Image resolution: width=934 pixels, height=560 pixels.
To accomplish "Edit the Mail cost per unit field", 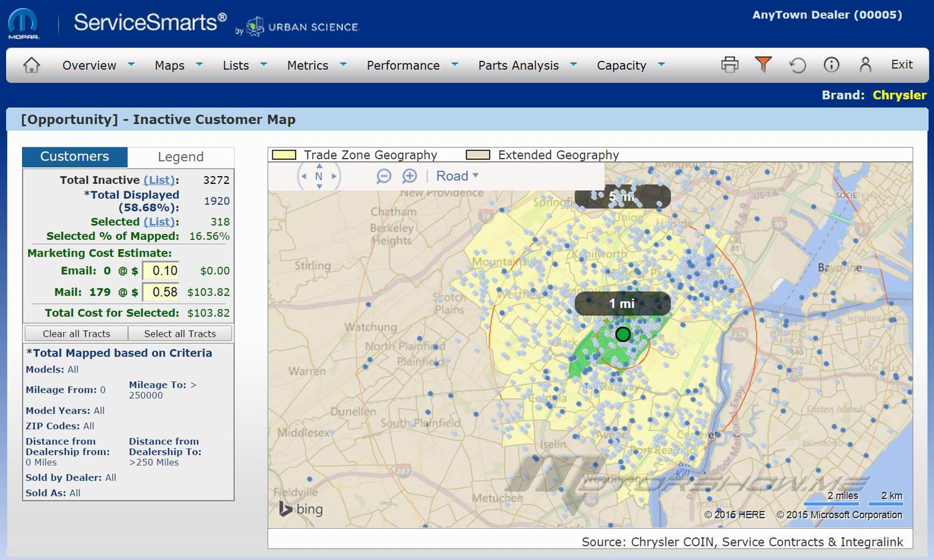I will pos(160,292).
